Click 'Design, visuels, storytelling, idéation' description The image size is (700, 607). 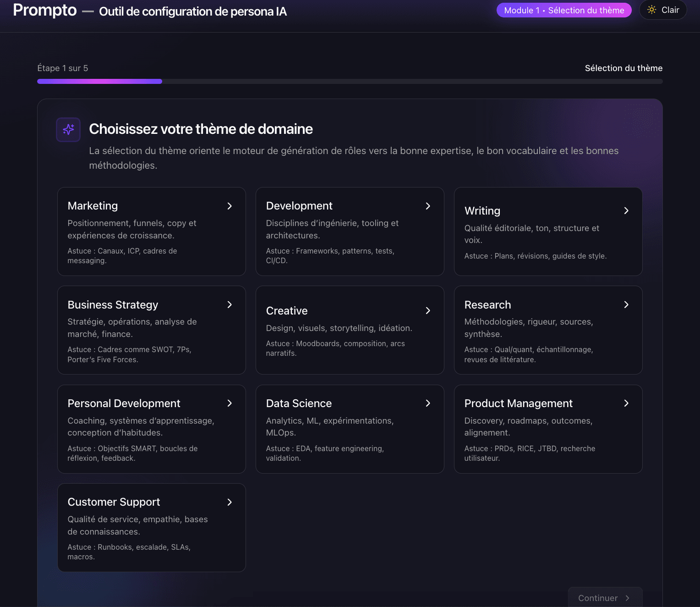(339, 328)
